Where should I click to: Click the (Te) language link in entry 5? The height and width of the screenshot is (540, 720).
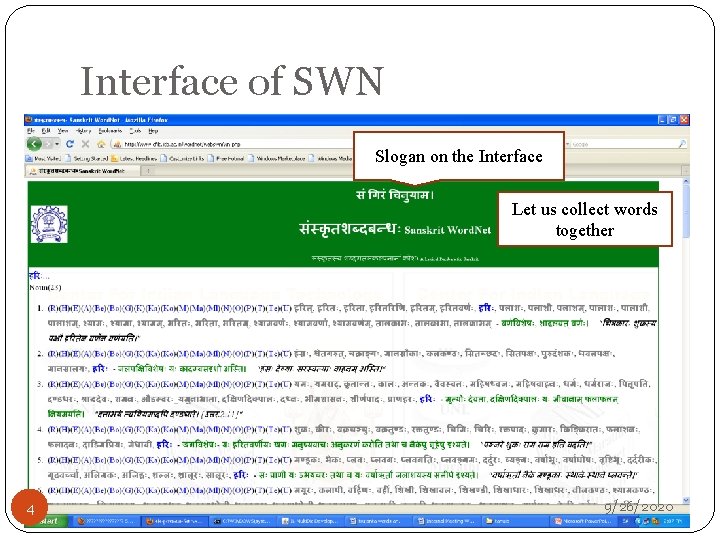coord(273,460)
